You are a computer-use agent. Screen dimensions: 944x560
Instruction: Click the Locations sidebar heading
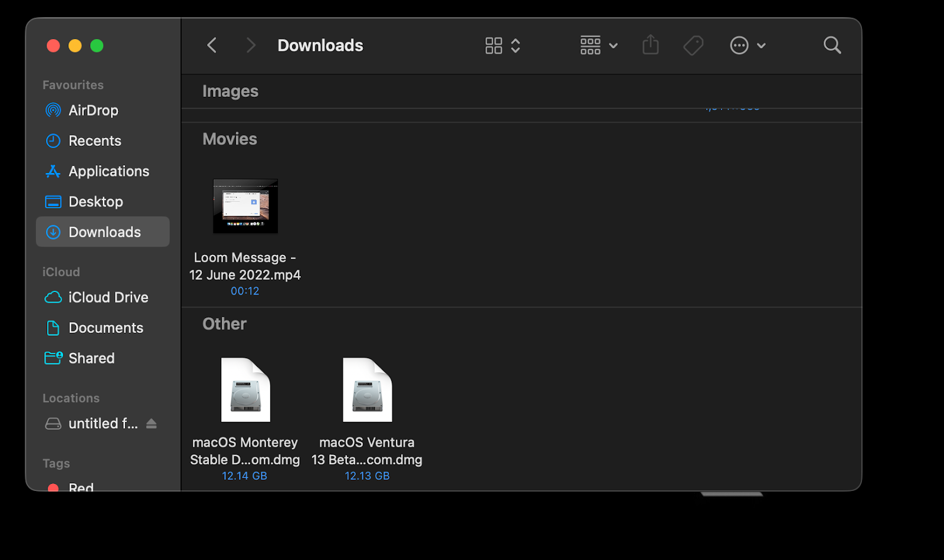[x=71, y=398]
